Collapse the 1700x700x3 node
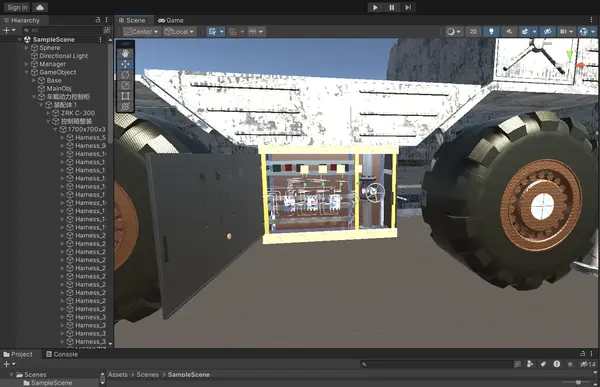600x387 pixels. [55, 129]
